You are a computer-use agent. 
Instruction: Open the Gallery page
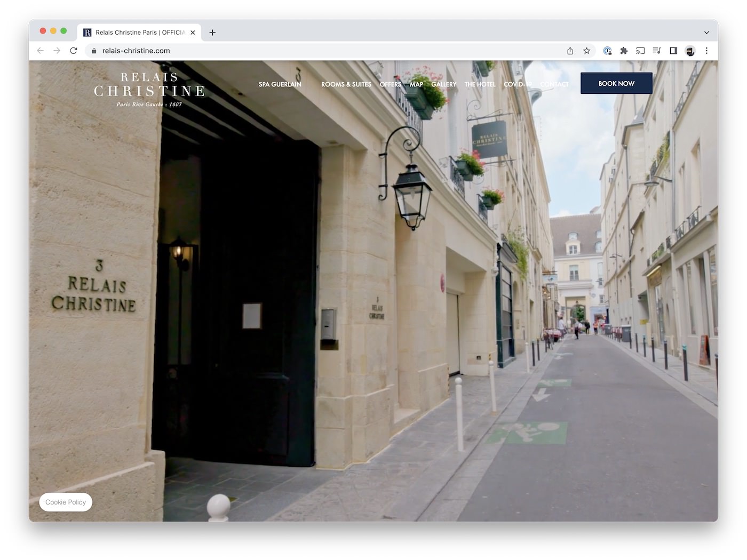443,84
